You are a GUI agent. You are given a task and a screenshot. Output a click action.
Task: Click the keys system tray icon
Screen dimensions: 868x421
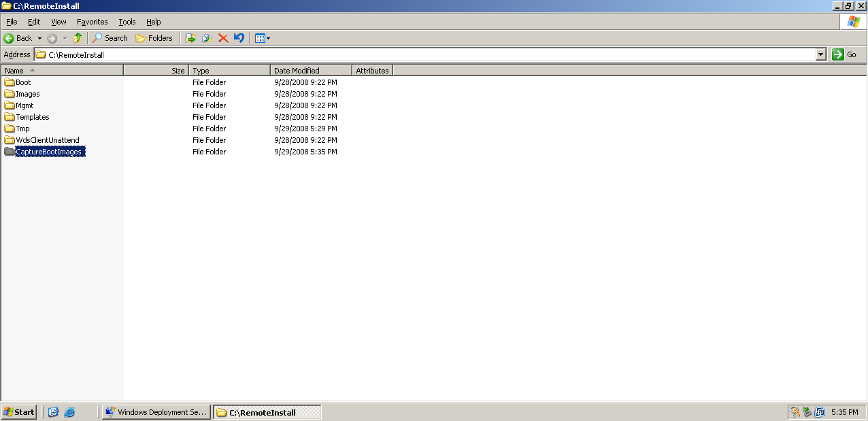click(x=795, y=412)
